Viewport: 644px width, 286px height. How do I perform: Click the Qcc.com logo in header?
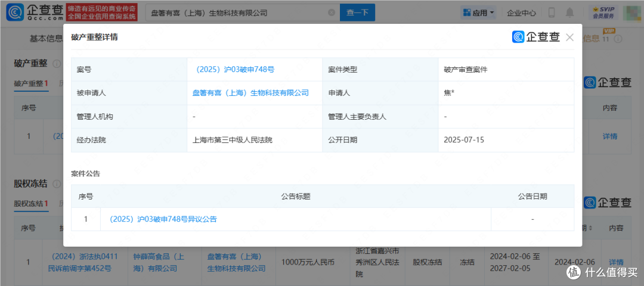[x=35, y=13]
